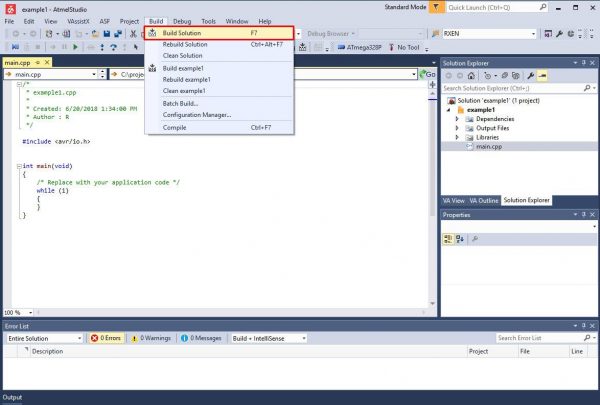Toggle Preview Selected Items in Solution Explorer
Viewport: 600px width, 405px height.
click(542, 75)
